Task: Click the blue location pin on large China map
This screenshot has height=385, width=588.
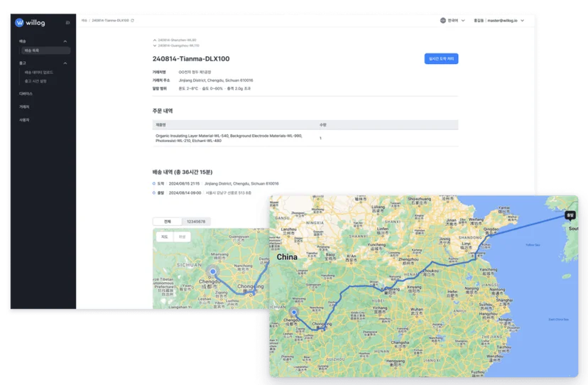Action: [x=294, y=313]
